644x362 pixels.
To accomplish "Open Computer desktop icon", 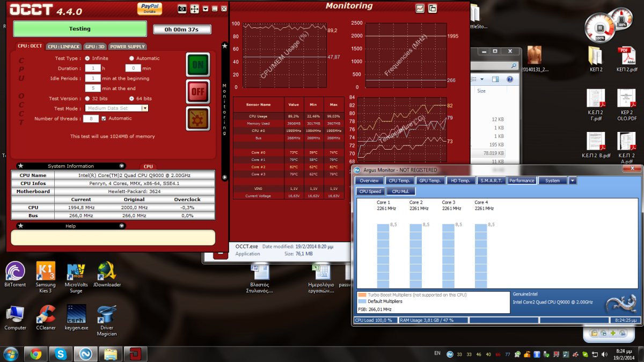I will pyautogui.click(x=15, y=317).
